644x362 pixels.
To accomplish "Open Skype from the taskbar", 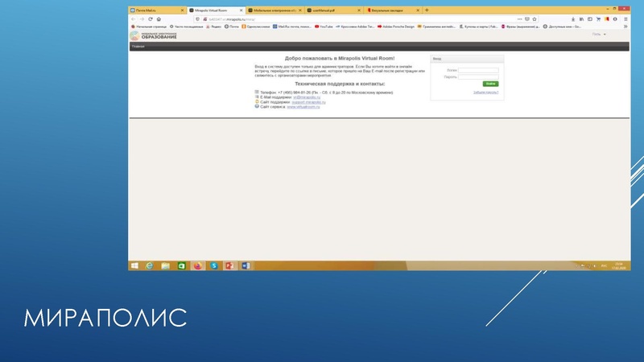I will [x=214, y=266].
